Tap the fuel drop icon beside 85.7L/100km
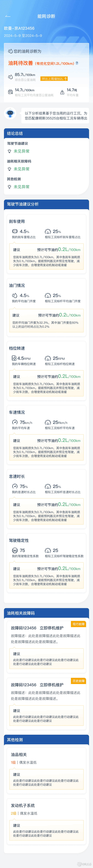The width and height of the screenshot is (93, 868). click(x=11, y=77)
